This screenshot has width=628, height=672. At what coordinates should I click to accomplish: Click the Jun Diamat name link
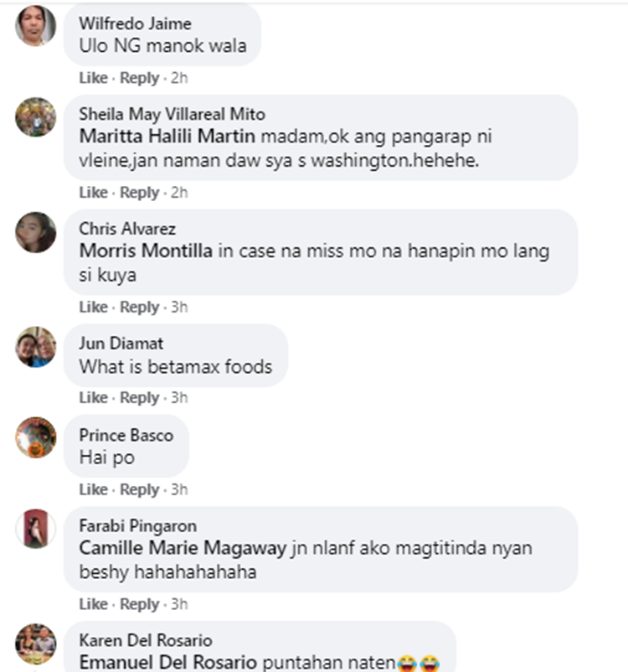(121, 344)
